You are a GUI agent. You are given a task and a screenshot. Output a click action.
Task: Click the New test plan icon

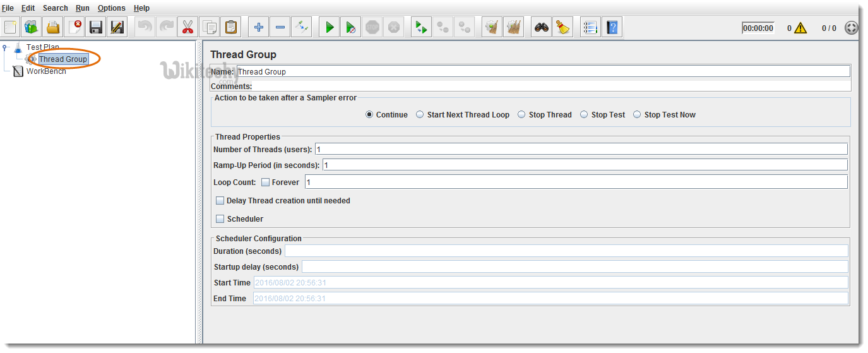[x=11, y=27]
